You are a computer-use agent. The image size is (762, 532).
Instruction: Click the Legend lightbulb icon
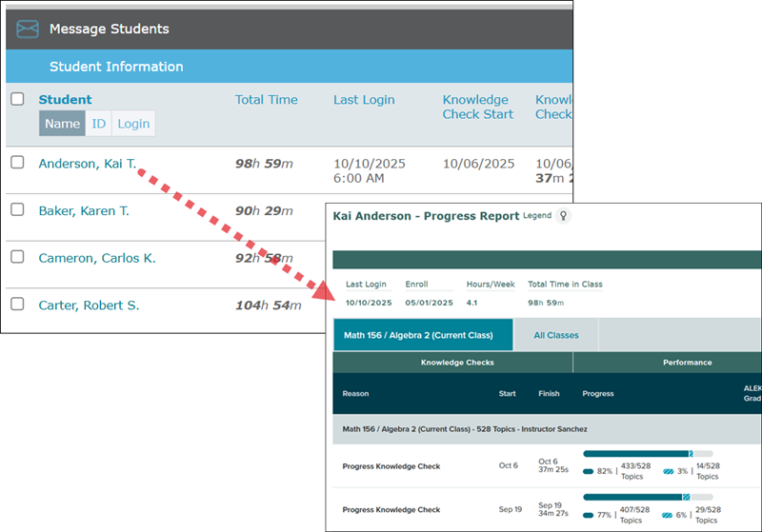click(x=564, y=216)
